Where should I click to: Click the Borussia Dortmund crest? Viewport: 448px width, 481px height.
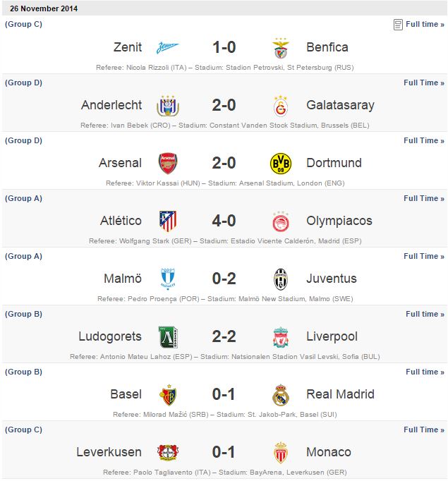click(281, 164)
